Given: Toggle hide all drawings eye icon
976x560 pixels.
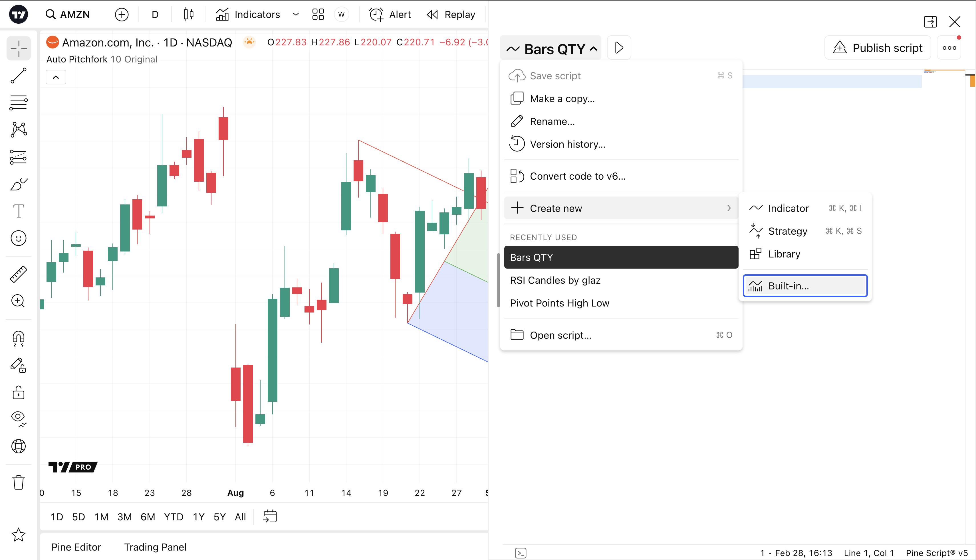Looking at the screenshot, I should (19, 418).
